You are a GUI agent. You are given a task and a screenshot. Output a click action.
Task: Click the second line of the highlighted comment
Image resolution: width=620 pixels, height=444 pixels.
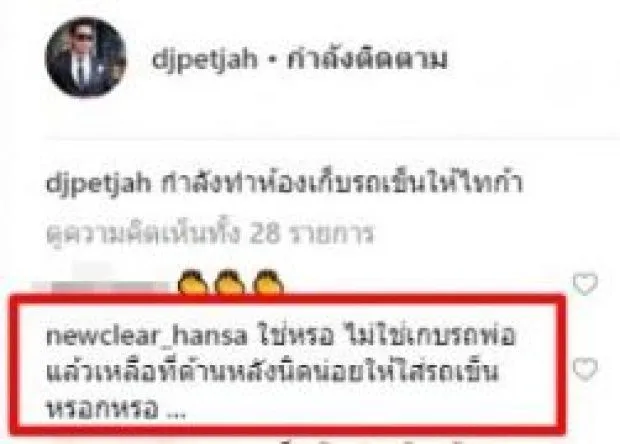(x=272, y=372)
